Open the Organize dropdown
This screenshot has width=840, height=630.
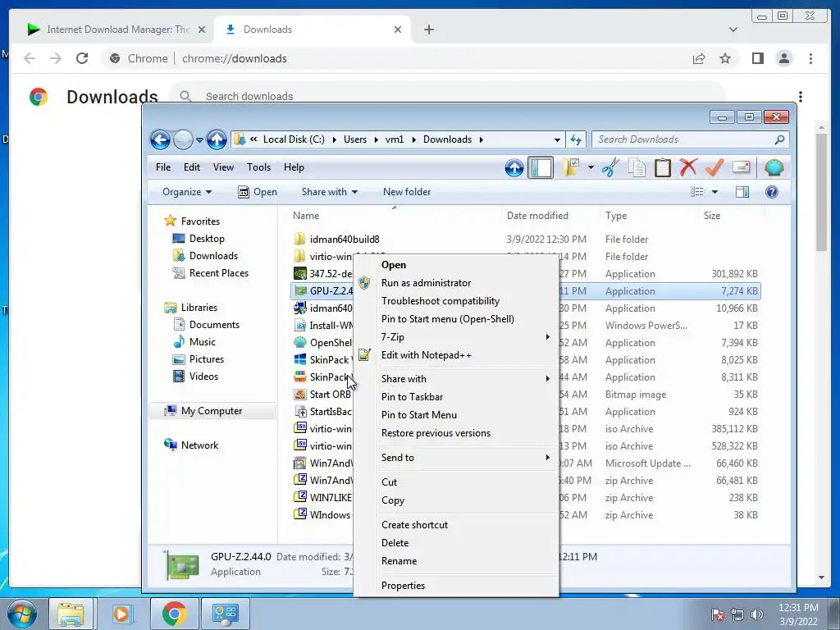point(187,192)
